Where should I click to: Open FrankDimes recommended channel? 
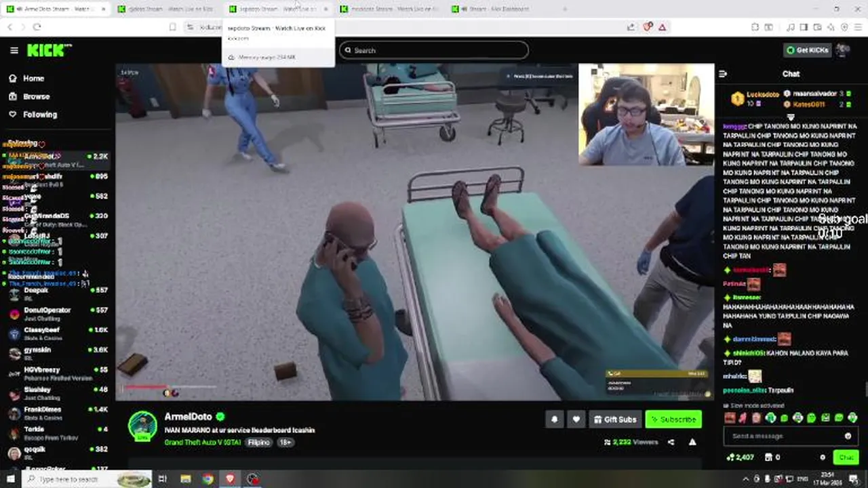[x=58, y=413]
